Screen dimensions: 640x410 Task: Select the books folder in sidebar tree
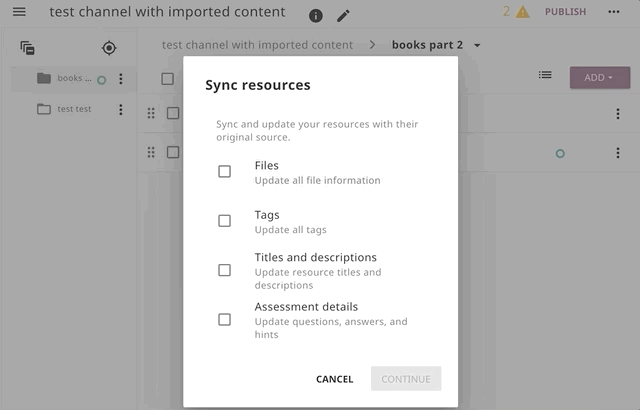[x=73, y=79]
